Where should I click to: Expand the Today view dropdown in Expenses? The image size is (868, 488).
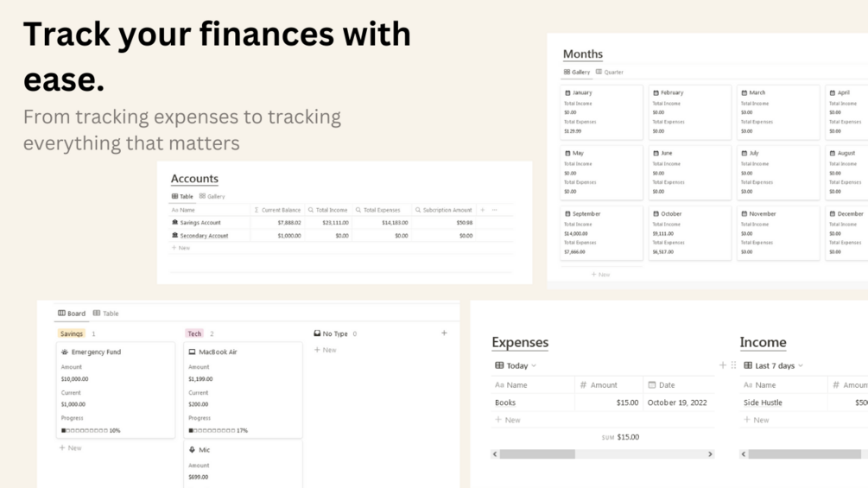(534, 366)
